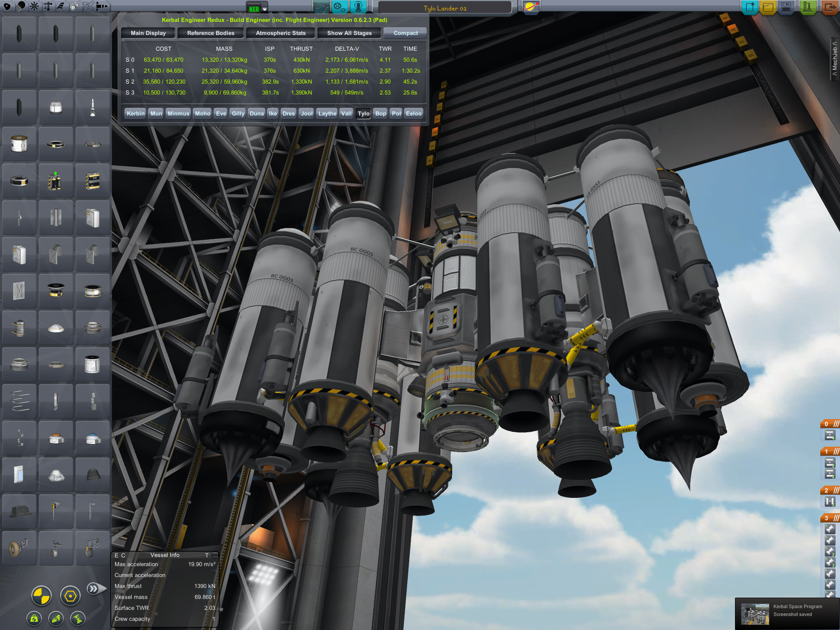Open the screenshot saved notification thumbnail
Image resolution: width=840 pixels, height=630 pixels.
click(755, 614)
